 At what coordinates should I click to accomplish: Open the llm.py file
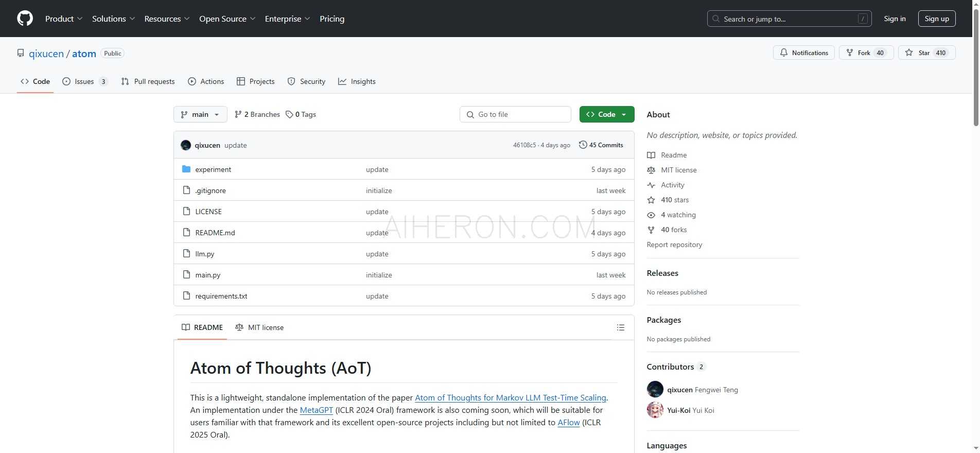[x=205, y=254]
